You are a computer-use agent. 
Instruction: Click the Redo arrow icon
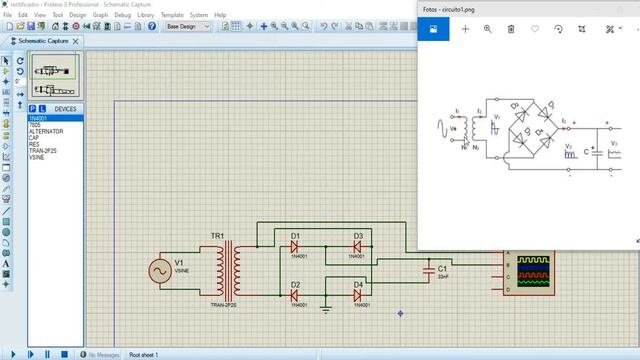[334, 27]
